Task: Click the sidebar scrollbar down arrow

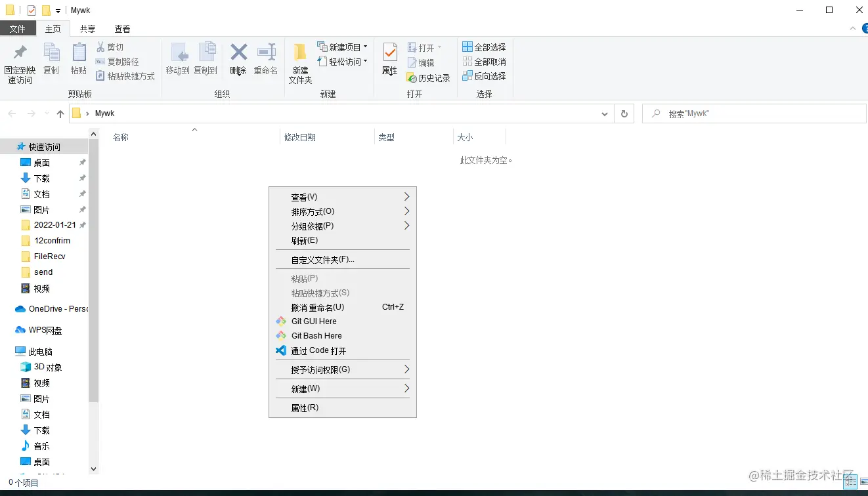Action: 93,469
